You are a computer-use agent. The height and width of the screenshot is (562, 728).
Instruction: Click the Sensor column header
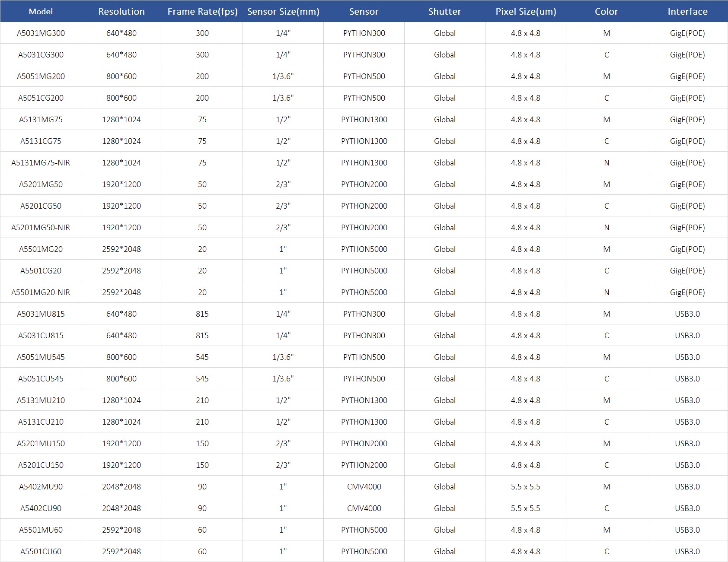[x=364, y=12]
